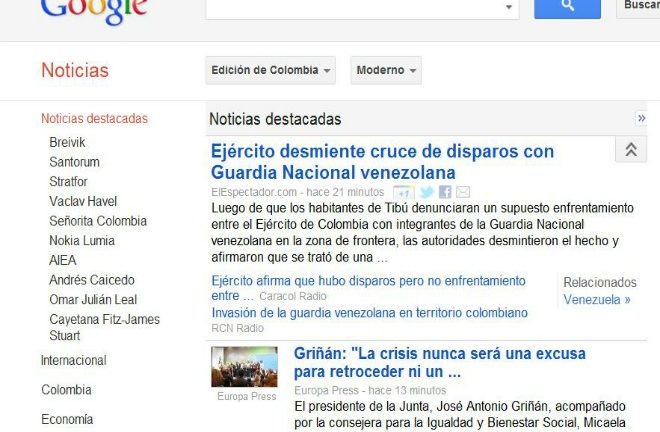Share the Ejército story on Twitter
Image resolution: width=660 pixels, height=432 pixels.
(427, 192)
